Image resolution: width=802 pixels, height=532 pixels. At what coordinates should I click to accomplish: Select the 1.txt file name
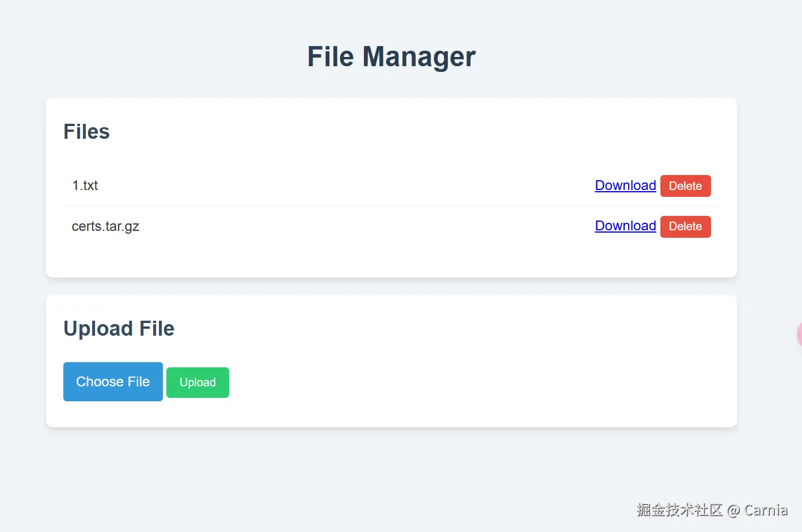[85, 185]
